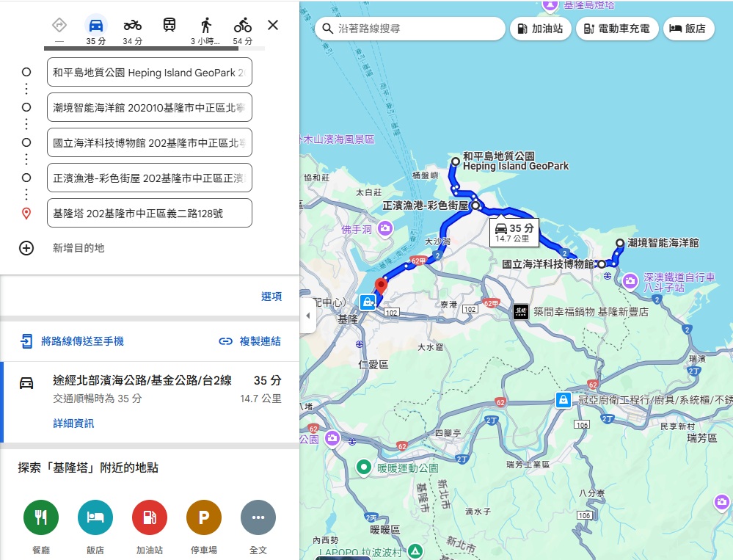The height and width of the screenshot is (560, 733).
Task: Click the 潮境智能海洋館 waypoint marker
Action: pyautogui.click(x=620, y=243)
